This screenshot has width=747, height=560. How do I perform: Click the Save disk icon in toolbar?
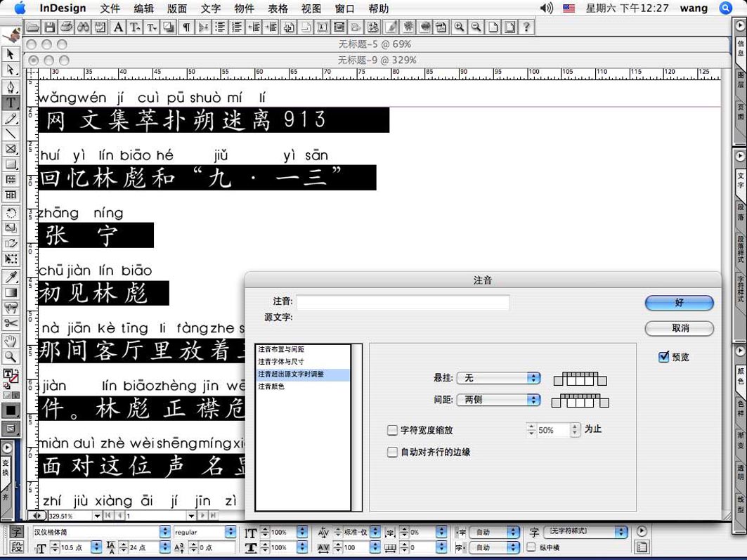[x=49, y=27]
